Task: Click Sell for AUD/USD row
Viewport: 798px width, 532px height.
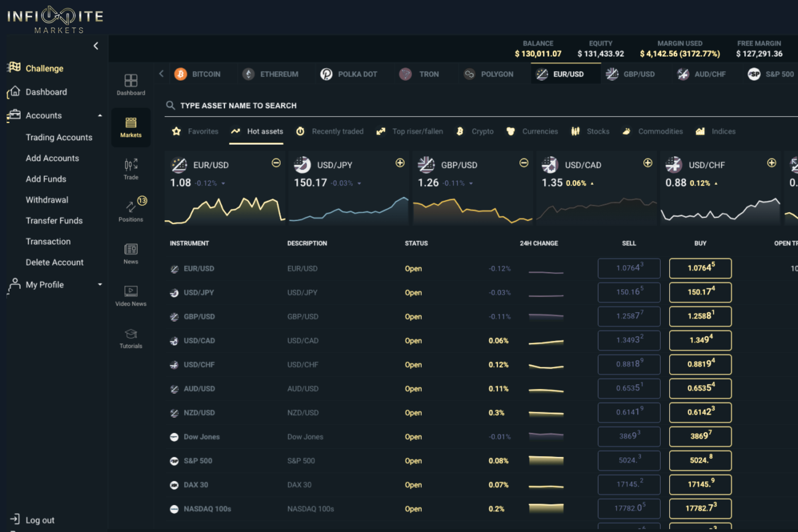Action: 629,389
